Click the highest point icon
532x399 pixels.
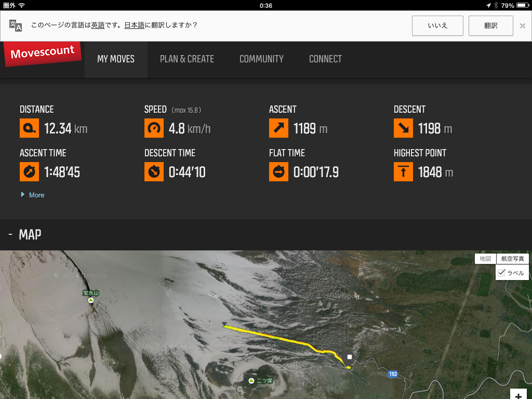[x=403, y=172]
